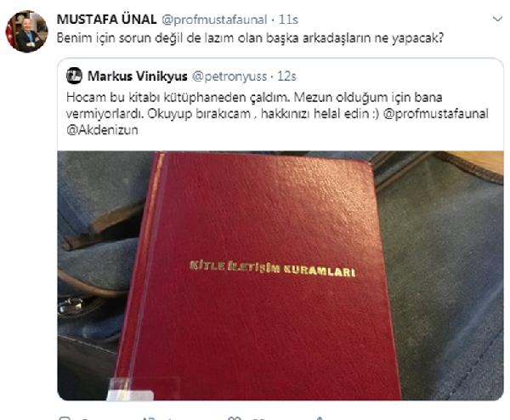Open the tweet's 11s timestamp link

(x=288, y=20)
